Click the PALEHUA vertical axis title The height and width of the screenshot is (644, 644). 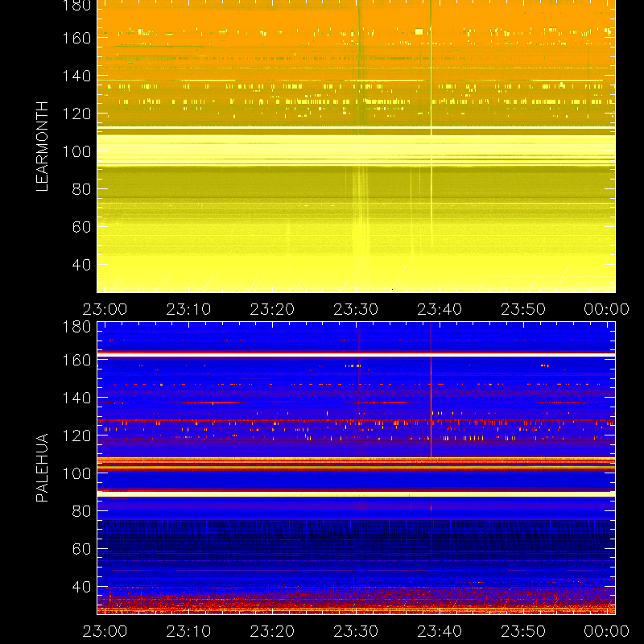tap(42, 468)
